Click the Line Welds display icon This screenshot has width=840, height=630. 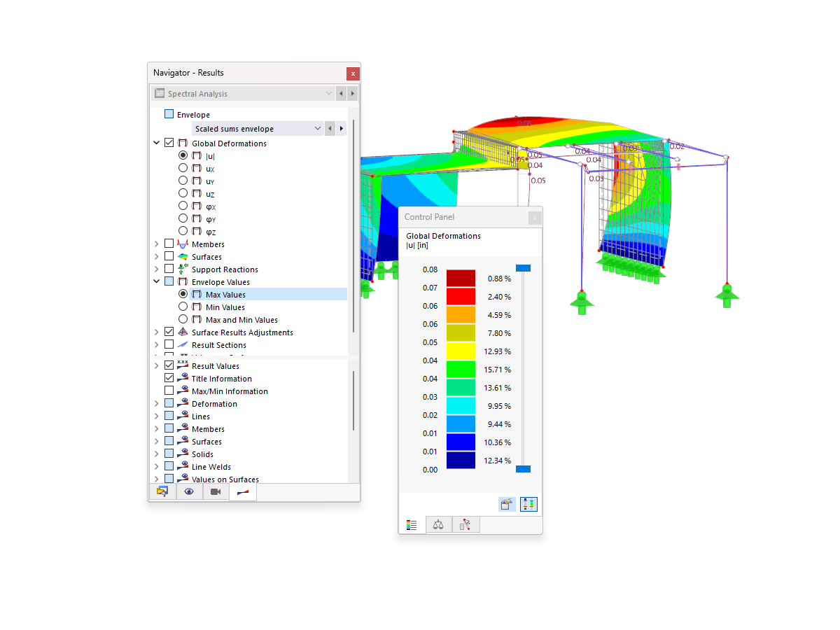click(183, 467)
